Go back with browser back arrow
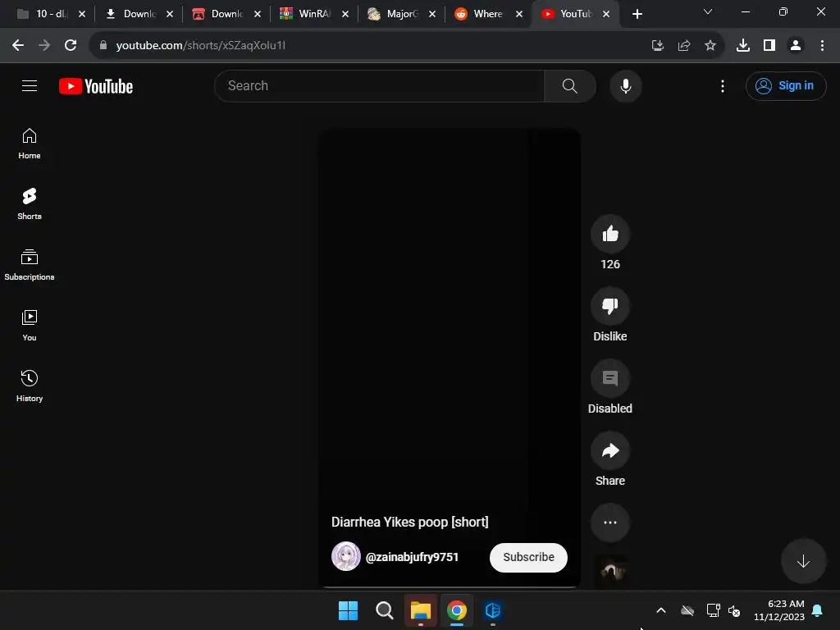Viewport: 840px width, 630px height. click(18, 46)
